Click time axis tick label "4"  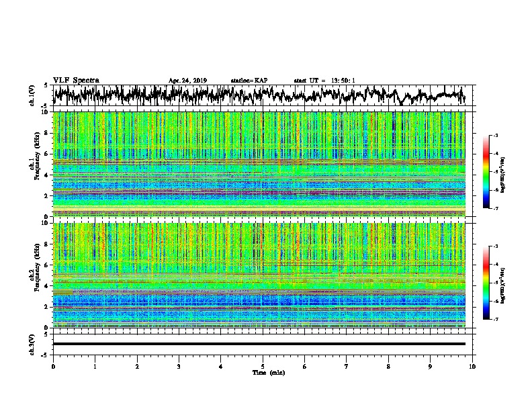tap(221, 367)
